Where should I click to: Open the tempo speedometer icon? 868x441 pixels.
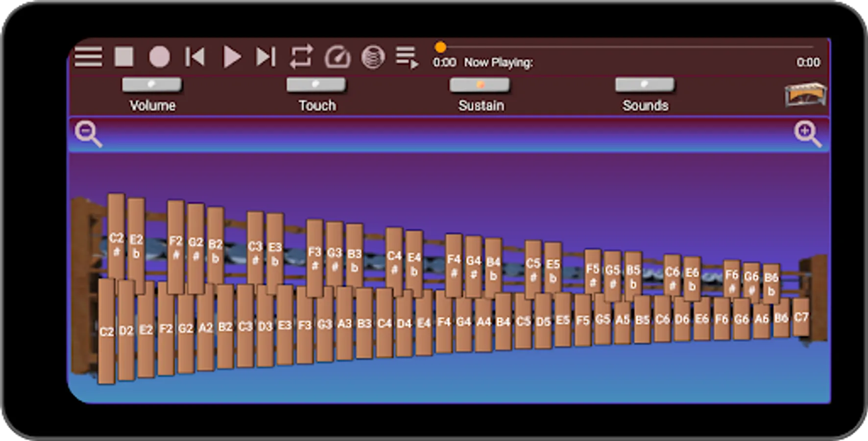[x=338, y=57]
